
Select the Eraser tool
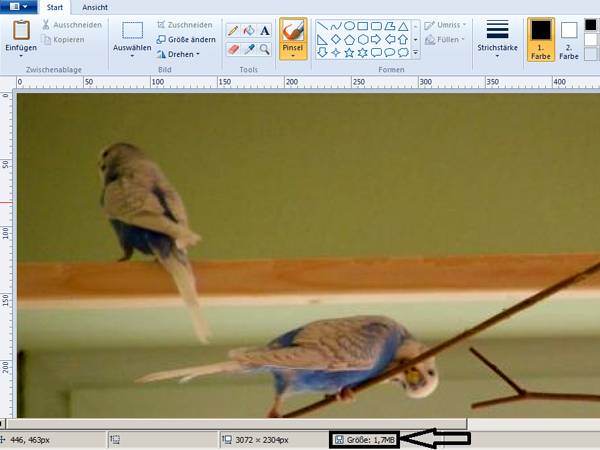[233, 49]
